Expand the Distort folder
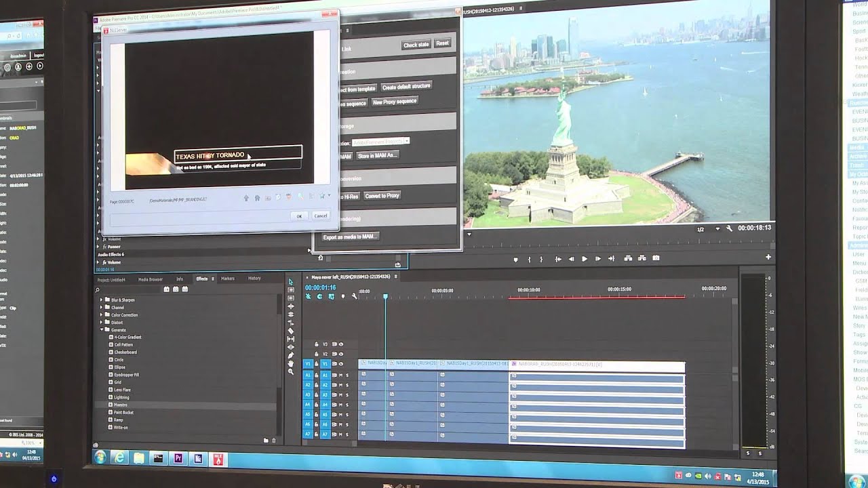Image resolution: width=868 pixels, height=488 pixels. pos(101,323)
